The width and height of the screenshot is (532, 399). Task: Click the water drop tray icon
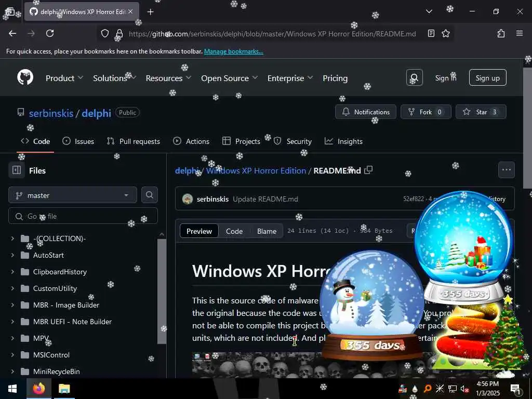415,389
